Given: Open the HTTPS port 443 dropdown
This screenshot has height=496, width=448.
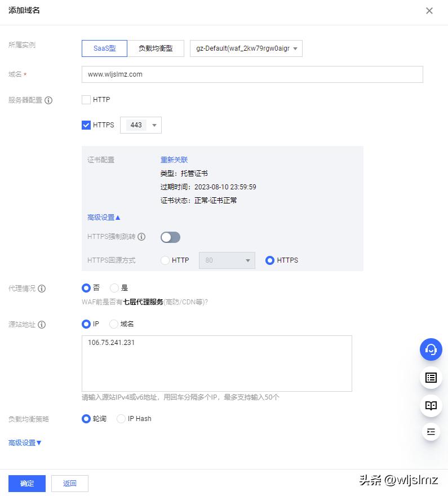Looking at the screenshot, I should tap(141, 125).
